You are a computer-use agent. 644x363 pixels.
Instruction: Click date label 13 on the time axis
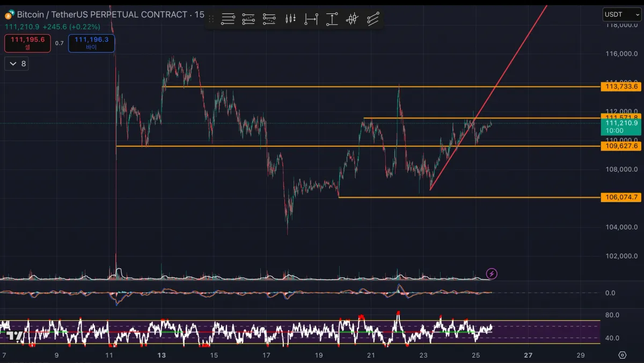point(162,355)
